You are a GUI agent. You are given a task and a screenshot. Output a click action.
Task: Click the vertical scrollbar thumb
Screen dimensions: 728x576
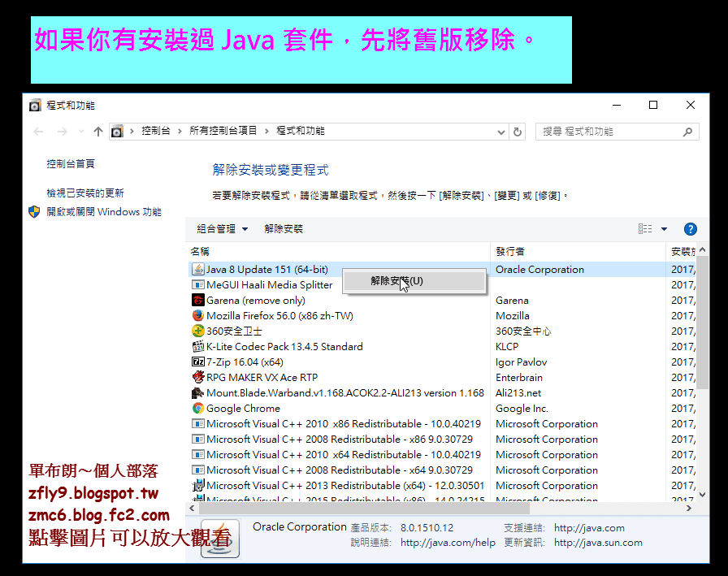[703, 322]
